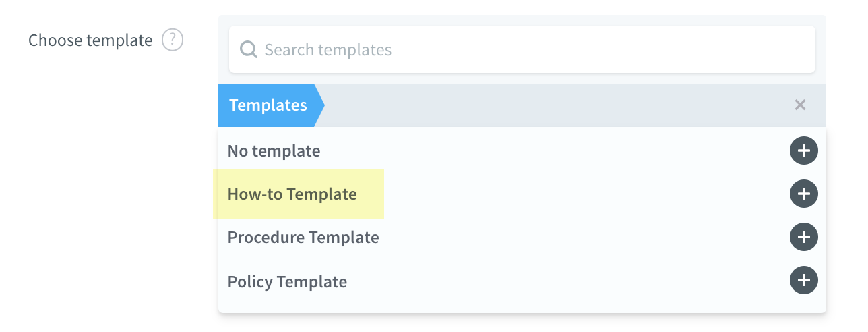Click the Search templates placeholder text
868x332 pixels.
328,50
